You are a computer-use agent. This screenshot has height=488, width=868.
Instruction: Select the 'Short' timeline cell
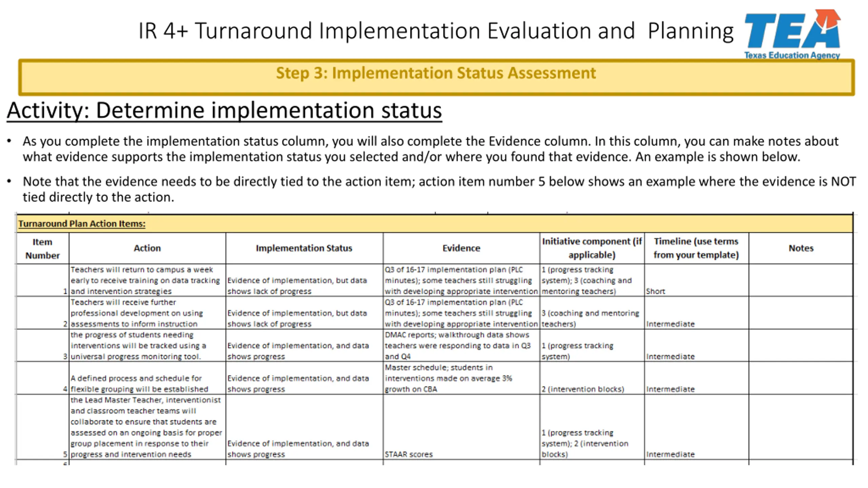click(x=696, y=280)
